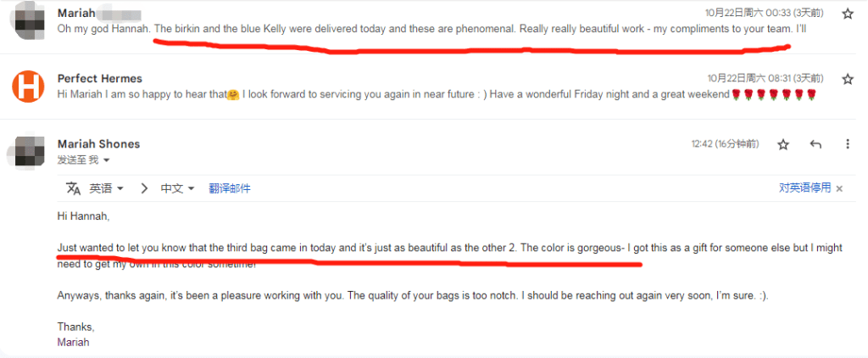Click the 翻译邮件 link
This screenshot has width=868, height=358.
(230, 188)
